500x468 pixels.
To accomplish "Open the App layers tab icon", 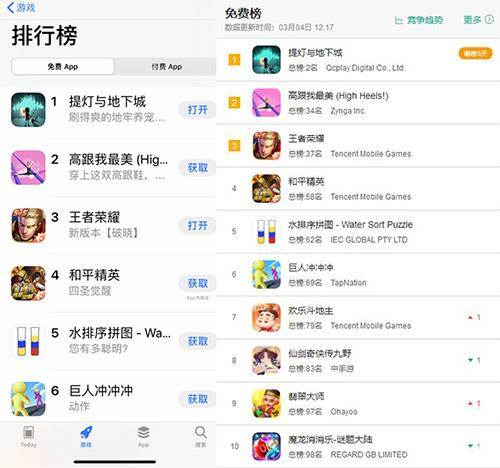I will pyautogui.click(x=143, y=433).
